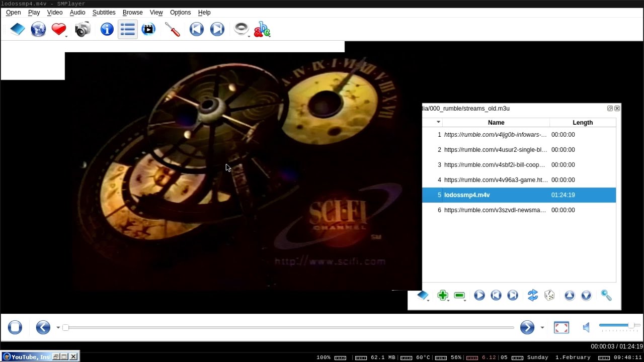Screen dimensions: 644x362
Task: Open the View menu
Action: pos(156,12)
